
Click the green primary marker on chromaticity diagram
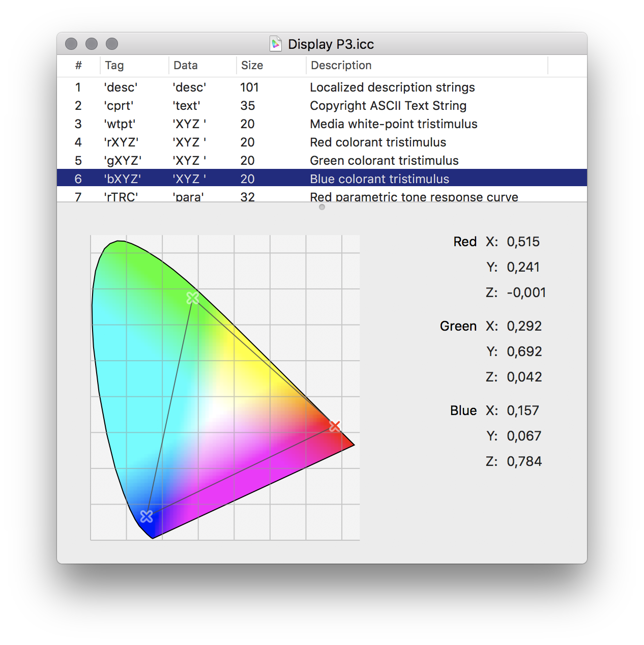[193, 298]
